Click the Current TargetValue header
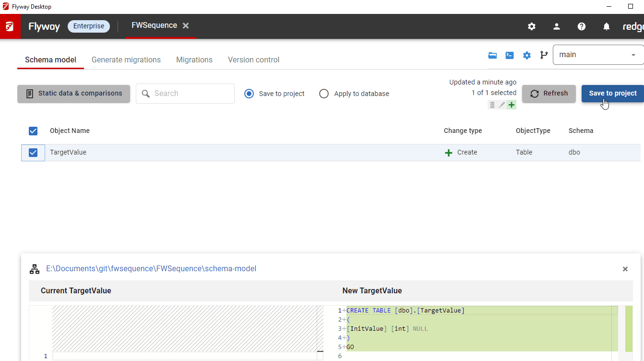The image size is (644, 361). click(x=76, y=290)
